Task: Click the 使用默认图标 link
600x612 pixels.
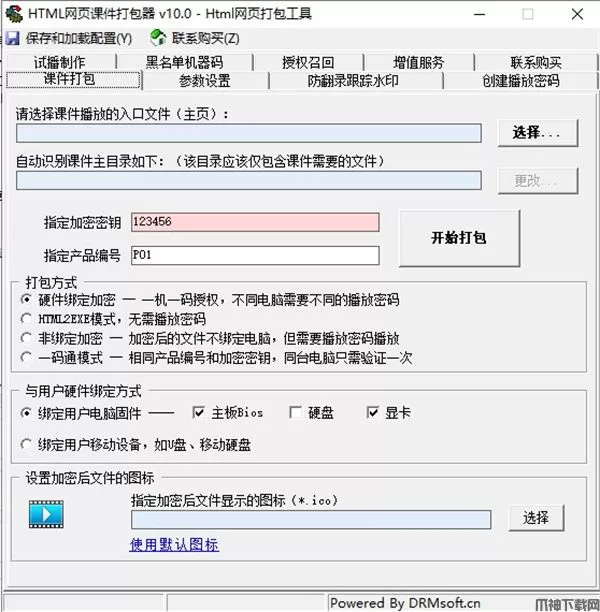Action: 174,544
